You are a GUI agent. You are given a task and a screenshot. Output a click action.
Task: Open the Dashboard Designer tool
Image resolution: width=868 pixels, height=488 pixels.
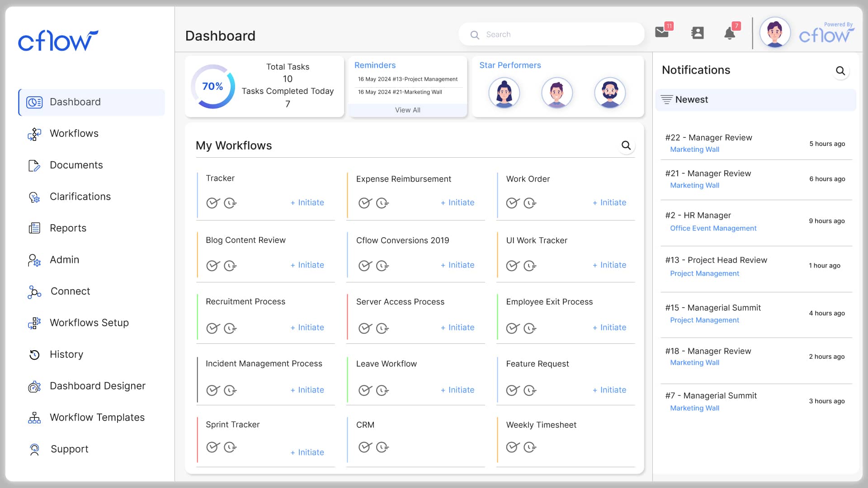click(98, 386)
